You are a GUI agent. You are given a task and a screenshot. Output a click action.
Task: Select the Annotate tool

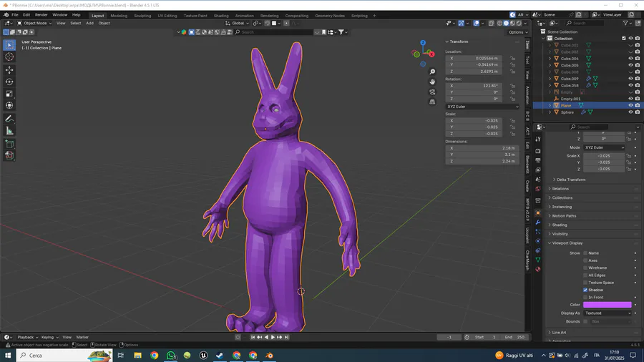9,119
